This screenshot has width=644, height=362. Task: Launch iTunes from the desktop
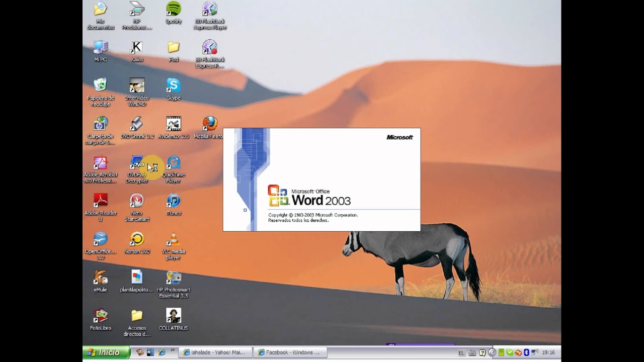[x=174, y=205]
